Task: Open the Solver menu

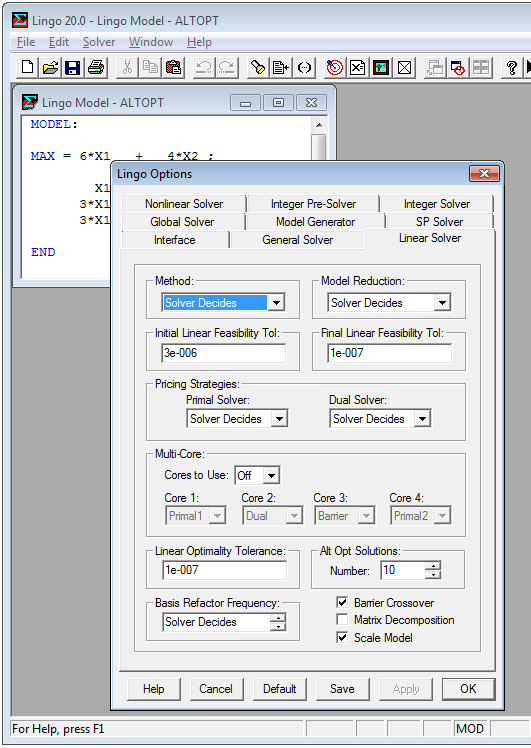Action: click(x=99, y=42)
